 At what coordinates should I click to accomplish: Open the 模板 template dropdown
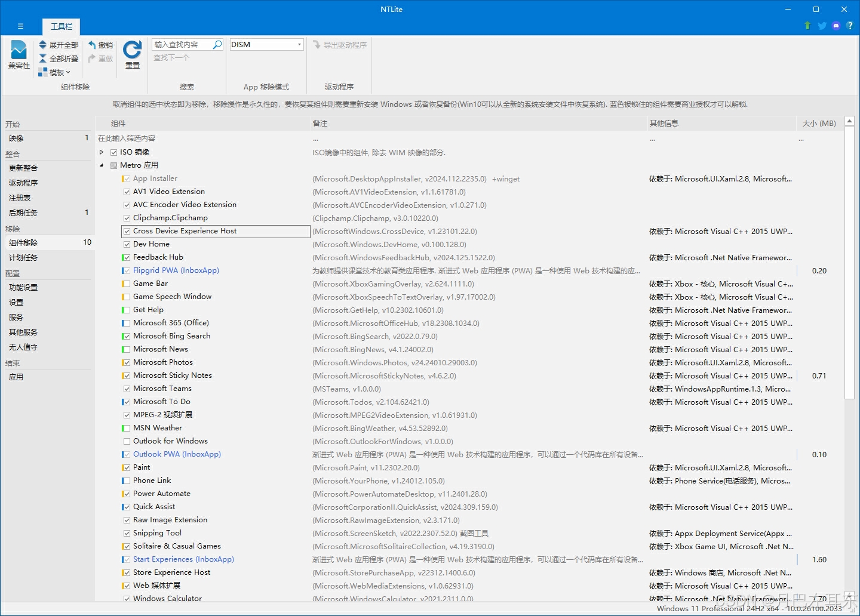[54, 72]
